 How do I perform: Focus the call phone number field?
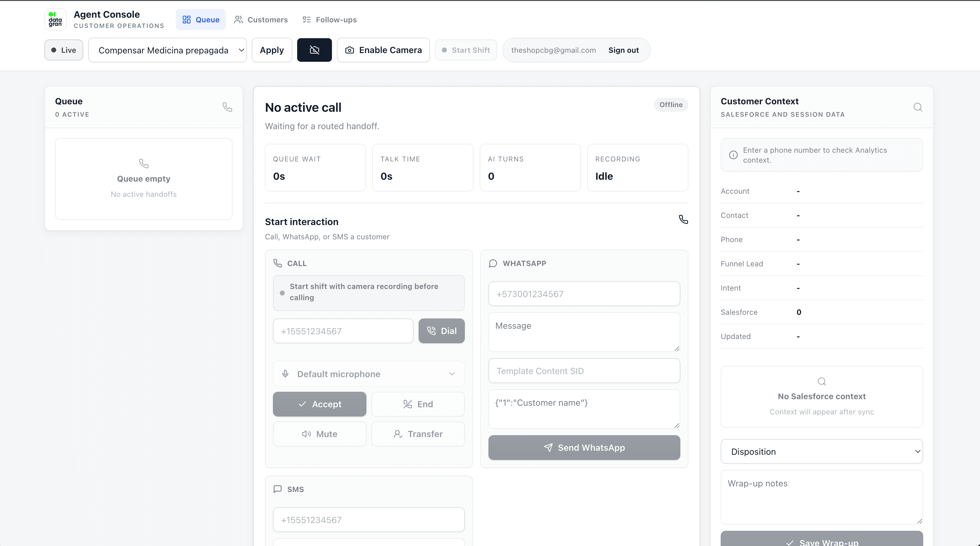click(343, 331)
